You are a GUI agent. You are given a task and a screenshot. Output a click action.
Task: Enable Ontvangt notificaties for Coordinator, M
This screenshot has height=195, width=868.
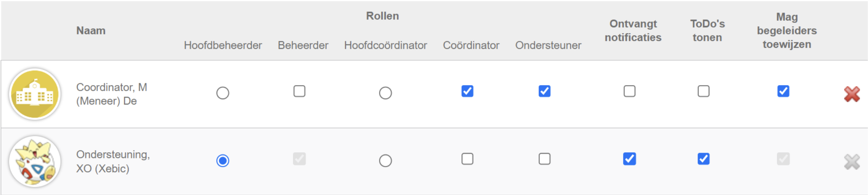pyautogui.click(x=629, y=91)
